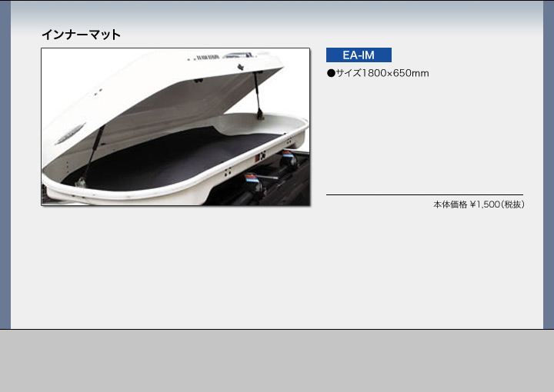This screenshot has height=392, width=554.
Task: Click the 本体価格 ¥1,500(税抜) price text
Action: (479, 204)
